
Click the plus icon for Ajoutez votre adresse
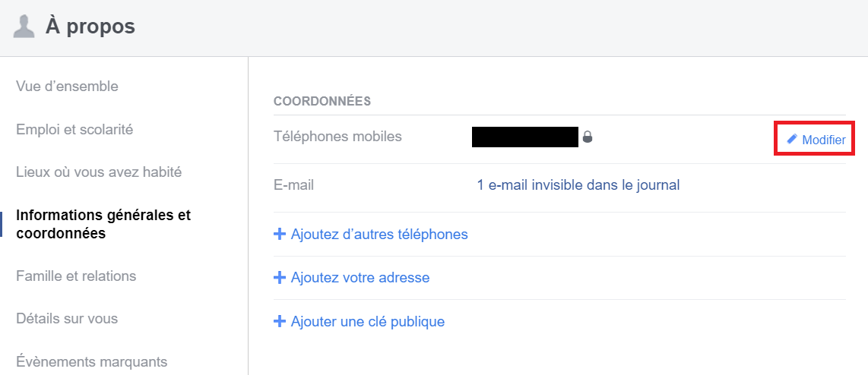280,278
